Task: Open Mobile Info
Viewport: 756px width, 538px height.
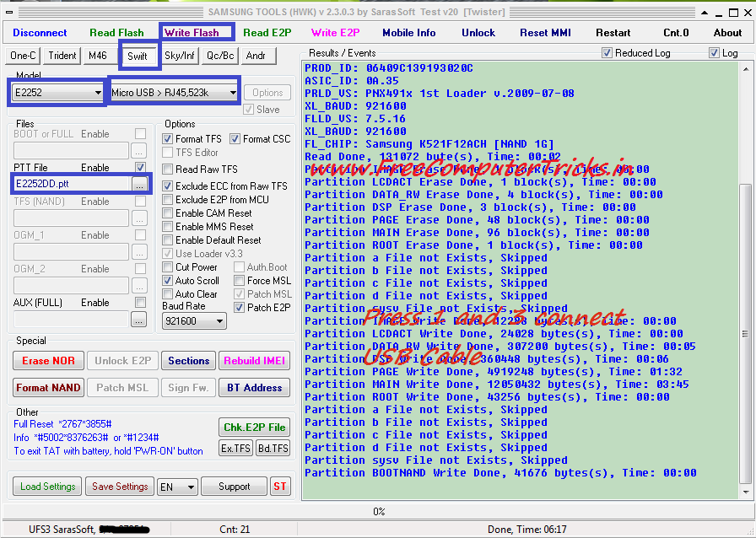Action: click(409, 33)
